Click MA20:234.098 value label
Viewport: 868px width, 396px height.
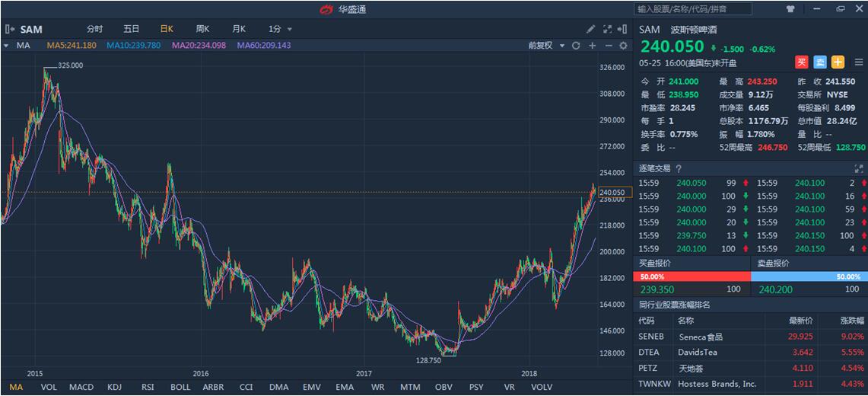(199, 46)
